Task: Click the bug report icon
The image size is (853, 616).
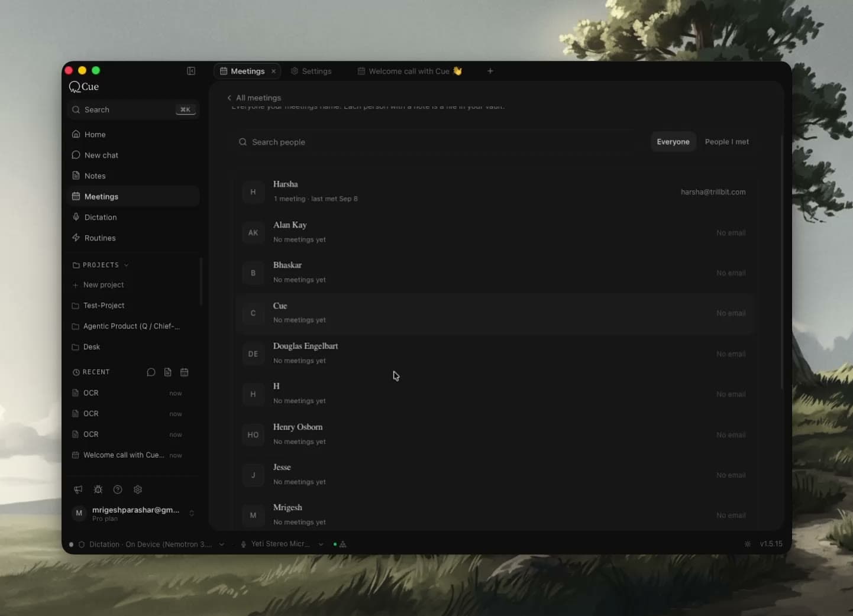Action: pos(98,489)
